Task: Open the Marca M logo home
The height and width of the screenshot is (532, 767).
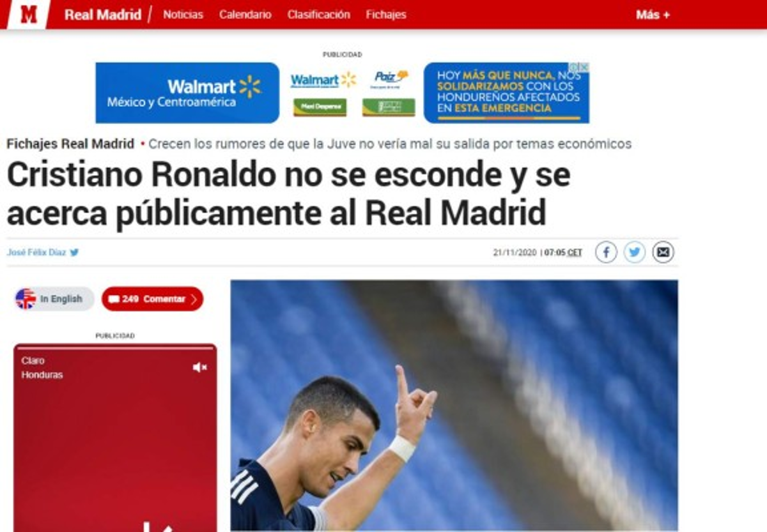Action: pos(29,14)
